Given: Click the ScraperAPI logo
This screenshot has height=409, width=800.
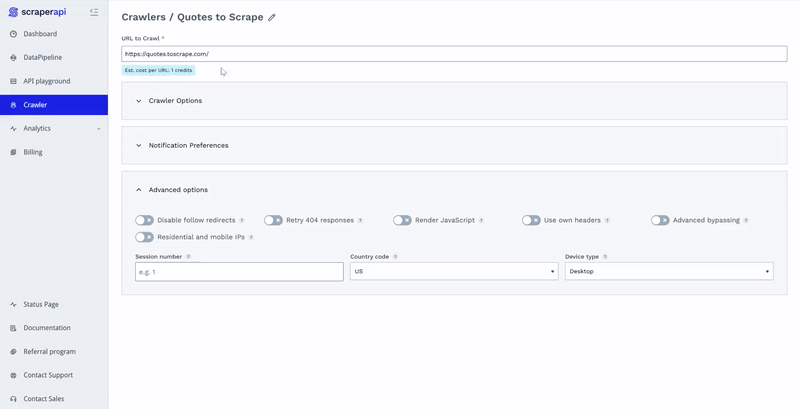Looking at the screenshot, I should [37, 12].
